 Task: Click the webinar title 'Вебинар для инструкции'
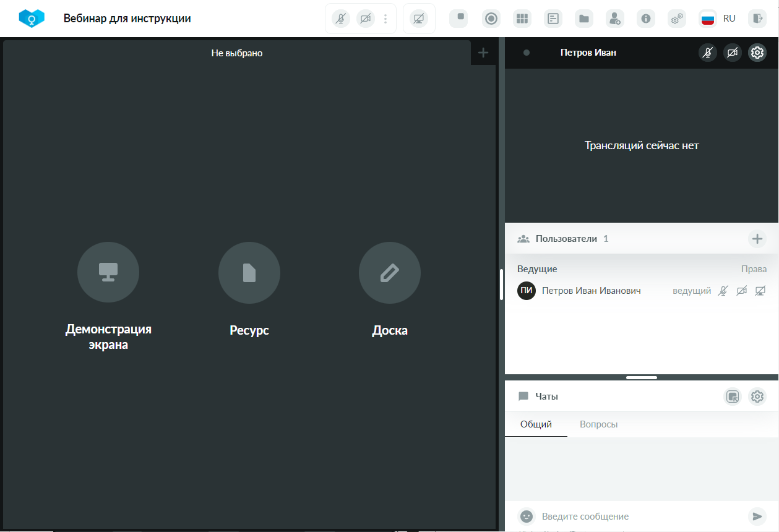tap(127, 19)
